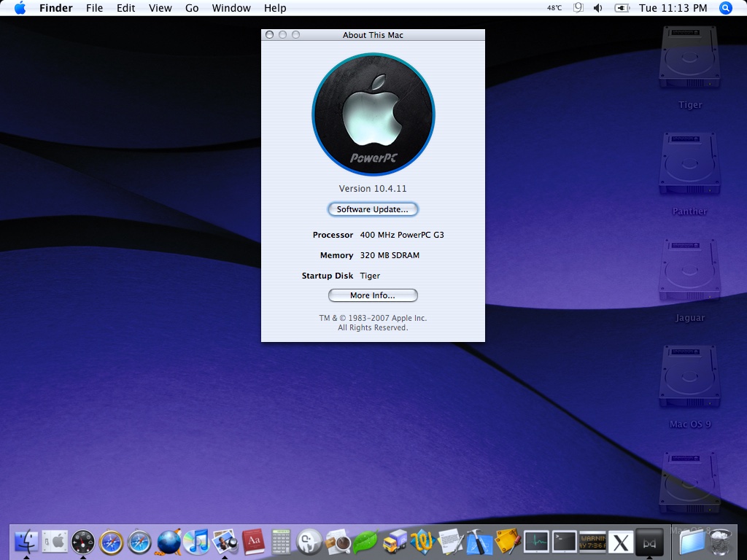Launch Activity Monitor from the Dock
Image resolution: width=747 pixels, height=560 pixels.
point(536,542)
